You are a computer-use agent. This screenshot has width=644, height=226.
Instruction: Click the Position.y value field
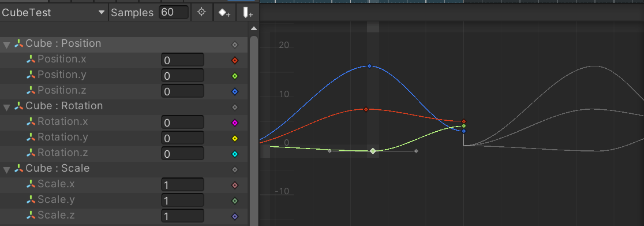pyautogui.click(x=182, y=76)
